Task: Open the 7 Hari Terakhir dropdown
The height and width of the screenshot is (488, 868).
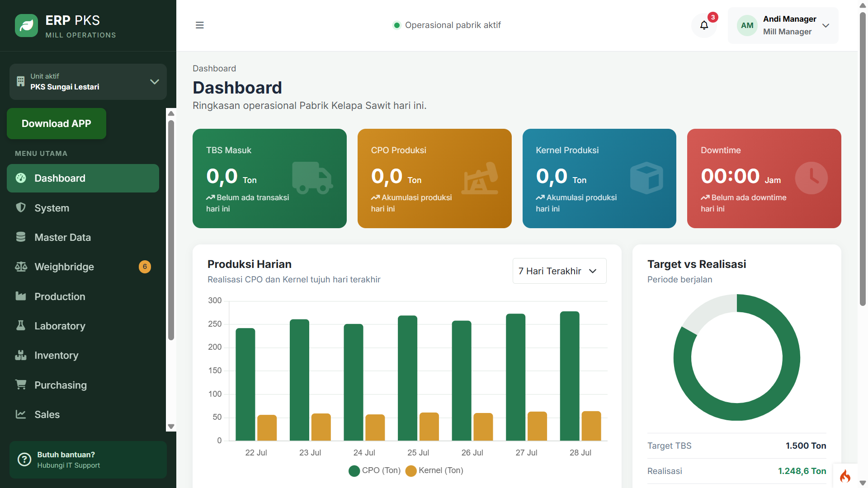Action: click(559, 271)
